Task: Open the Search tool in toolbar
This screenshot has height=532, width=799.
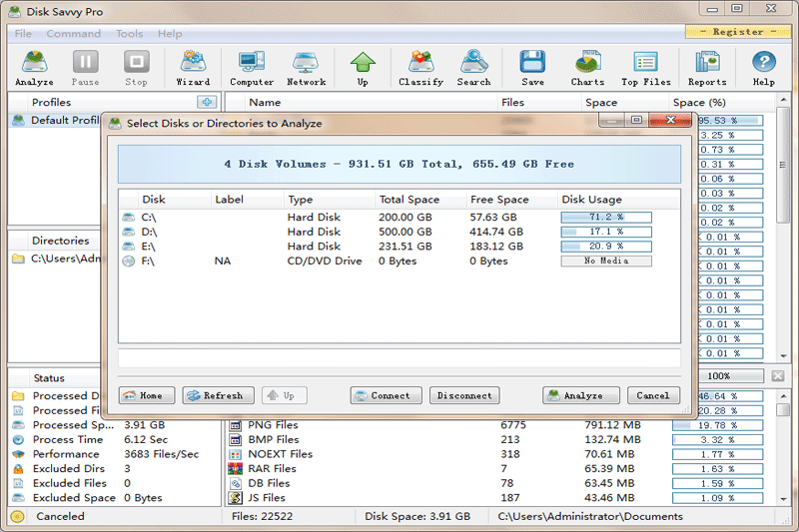Action: pos(473,68)
